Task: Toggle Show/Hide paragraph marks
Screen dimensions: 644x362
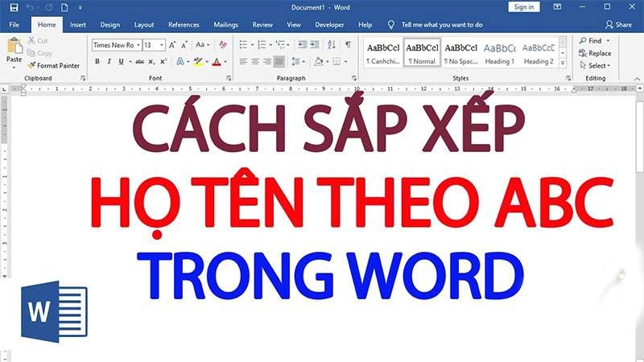Action: point(348,45)
